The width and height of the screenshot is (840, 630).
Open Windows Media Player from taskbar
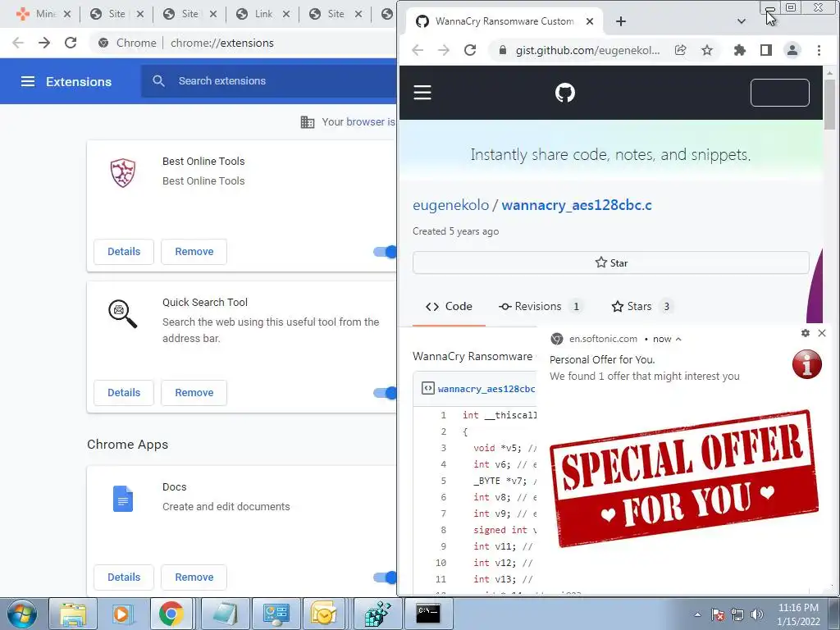pyautogui.click(x=123, y=614)
